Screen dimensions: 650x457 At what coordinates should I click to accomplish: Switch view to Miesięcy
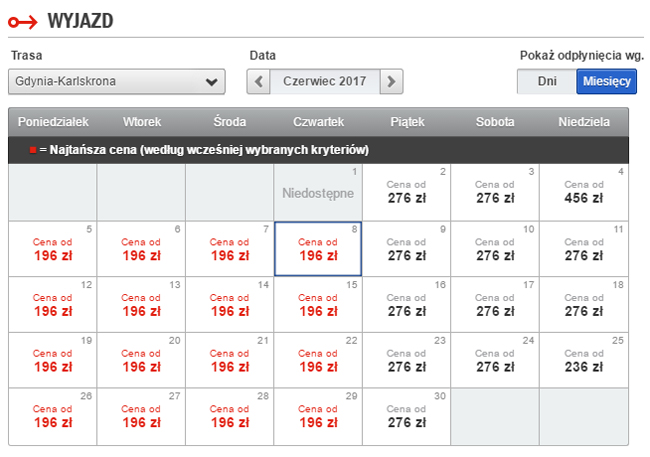point(606,81)
